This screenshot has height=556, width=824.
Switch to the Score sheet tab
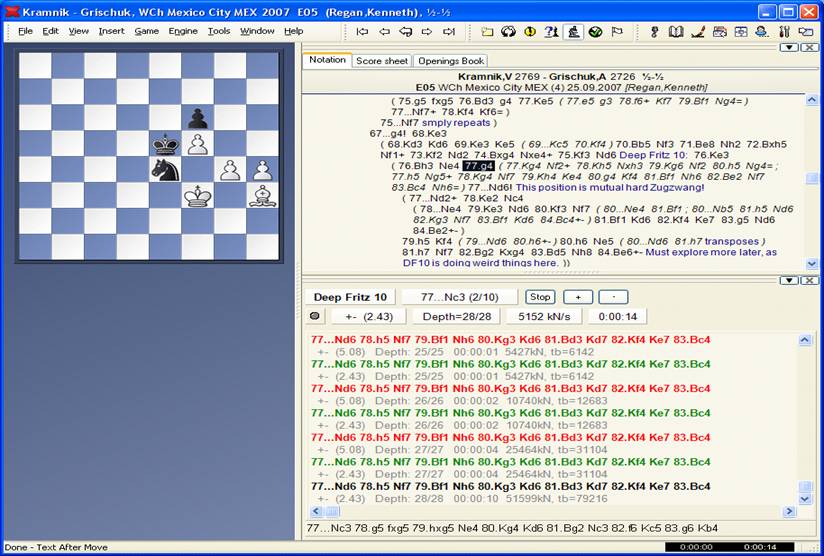point(381,61)
